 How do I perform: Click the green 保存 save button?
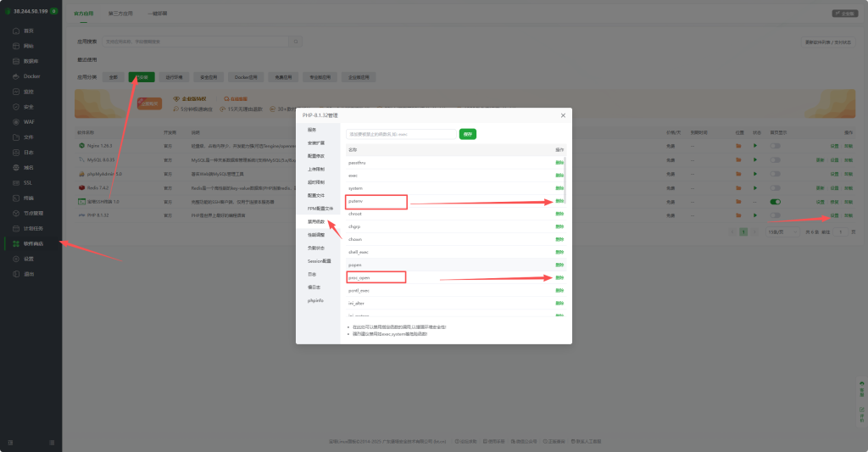pos(467,134)
